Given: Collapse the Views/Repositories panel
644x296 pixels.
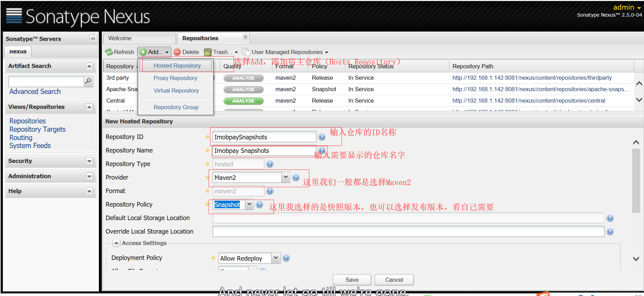Looking at the screenshot, I should click(89, 107).
